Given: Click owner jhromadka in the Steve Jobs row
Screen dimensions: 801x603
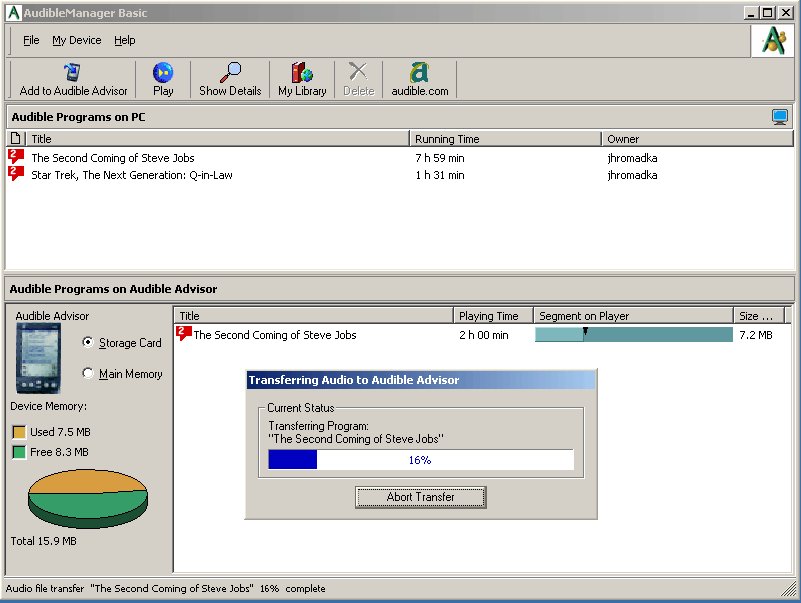Looking at the screenshot, I should 632,158.
